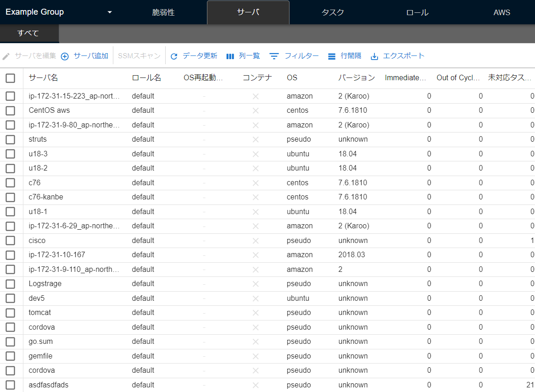
Task: Sort by コンテナ column header
Action: pyautogui.click(x=257, y=78)
